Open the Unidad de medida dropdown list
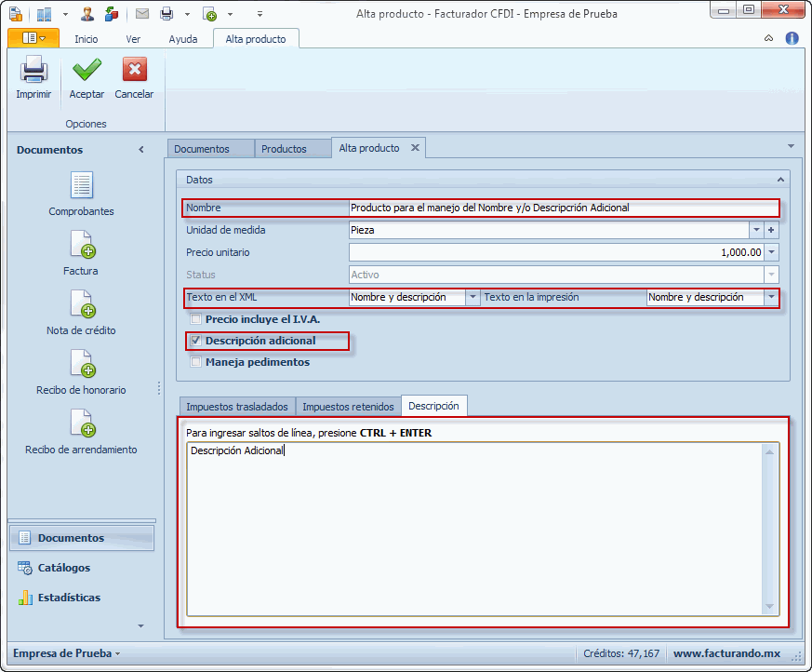812x672 pixels. pos(755,230)
